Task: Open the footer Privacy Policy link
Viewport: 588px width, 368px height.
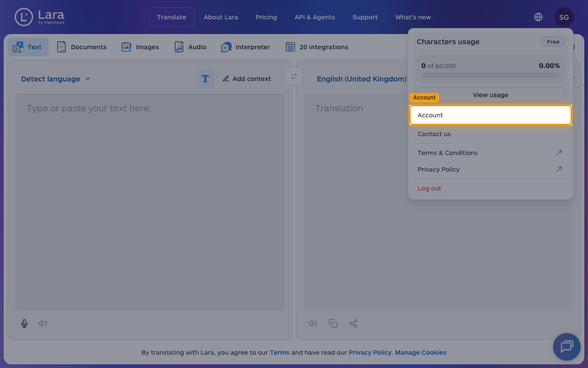Action: tap(370, 352)
